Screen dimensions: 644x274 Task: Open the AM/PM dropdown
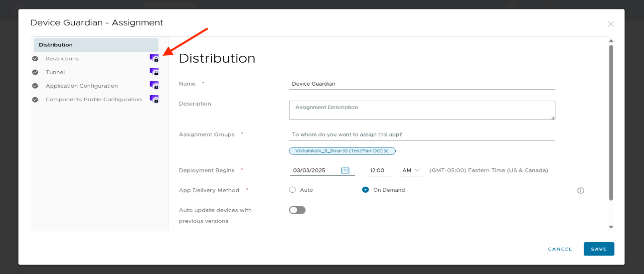click(411, 170)
